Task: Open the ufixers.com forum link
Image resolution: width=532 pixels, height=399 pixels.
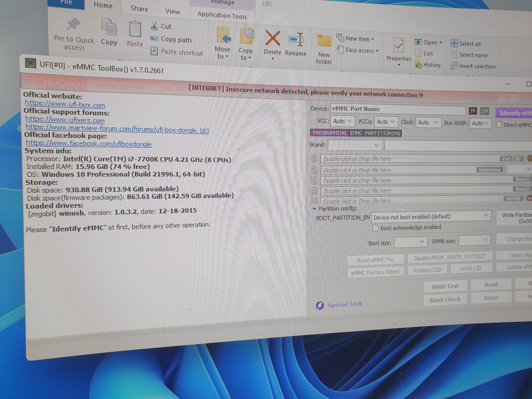Action: [x=65, y=120]
